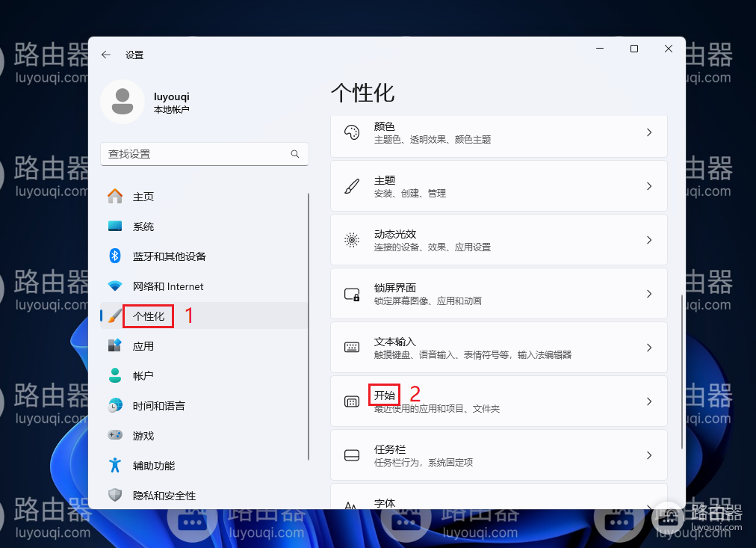Expand the 动态光效 row chevron
This screenshot has height=548, width=756.
pyautogui.click(x=649, y=240)
